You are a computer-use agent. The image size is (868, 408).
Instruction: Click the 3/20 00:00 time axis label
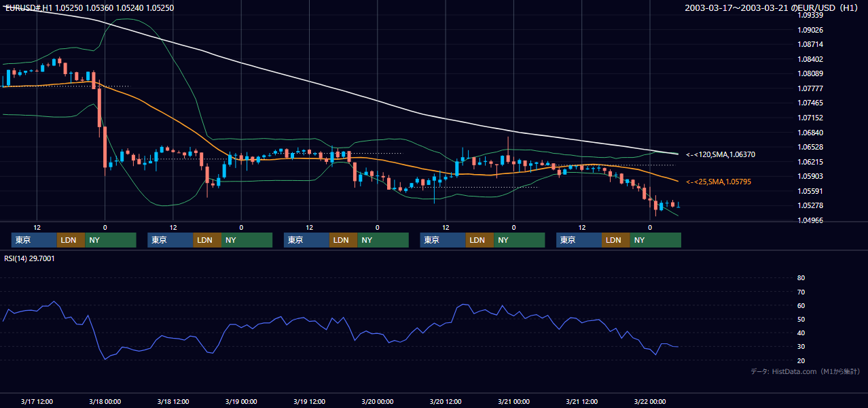[x=377, y=401]
